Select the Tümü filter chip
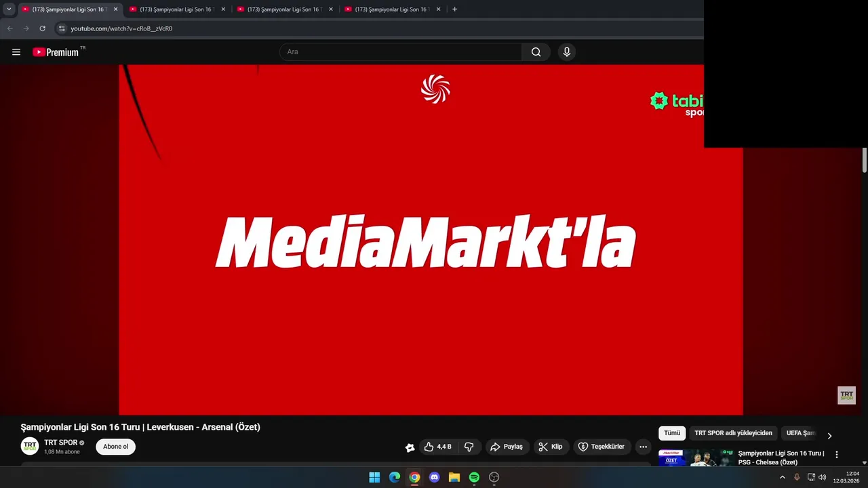Image resolution: width=868 pixels, height=488 pixels. (672, 433)
